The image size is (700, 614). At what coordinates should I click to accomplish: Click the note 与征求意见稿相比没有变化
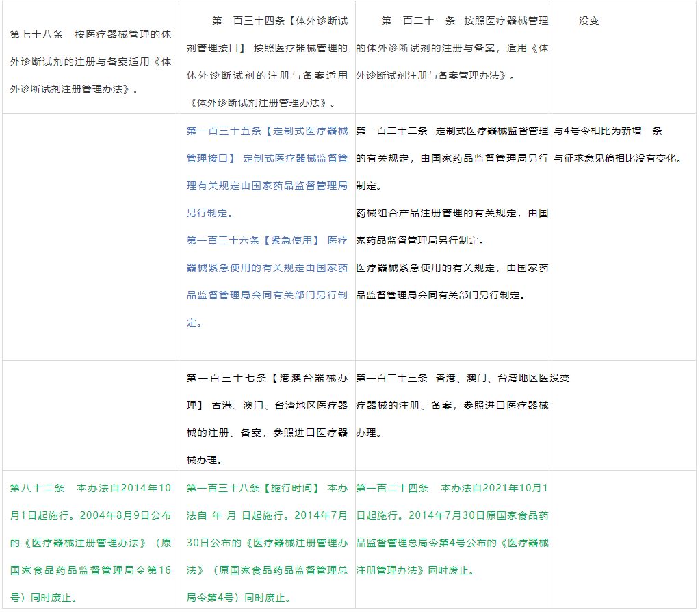click(x=617, y=158)
